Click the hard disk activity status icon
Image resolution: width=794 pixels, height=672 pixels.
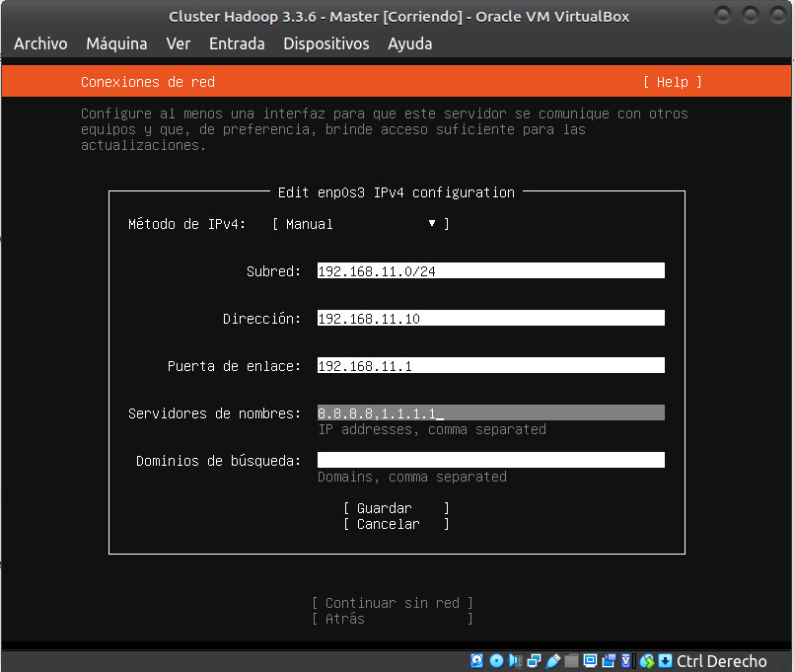[476, 661]
